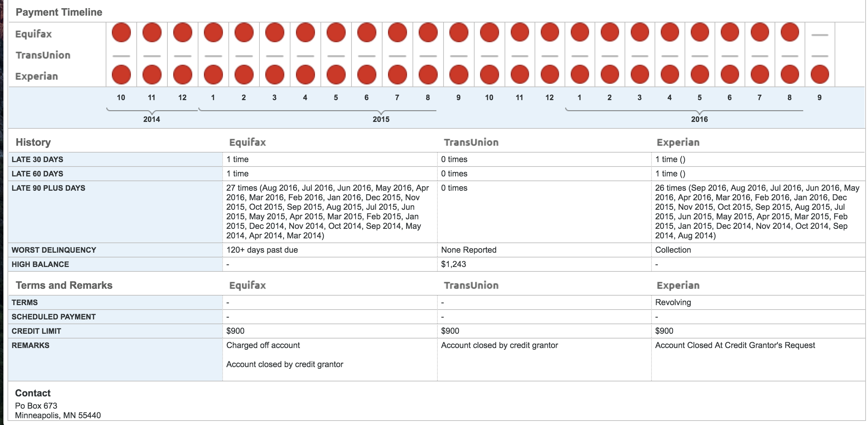Click Equifax '27 times' late 90 cell
The image size is (868, 425).
(328, 211)
